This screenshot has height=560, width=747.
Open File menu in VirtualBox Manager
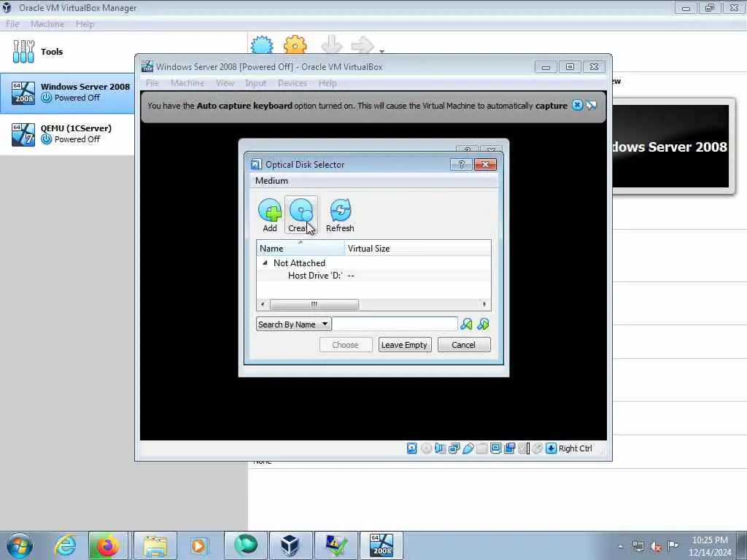(x=12, y=24)
